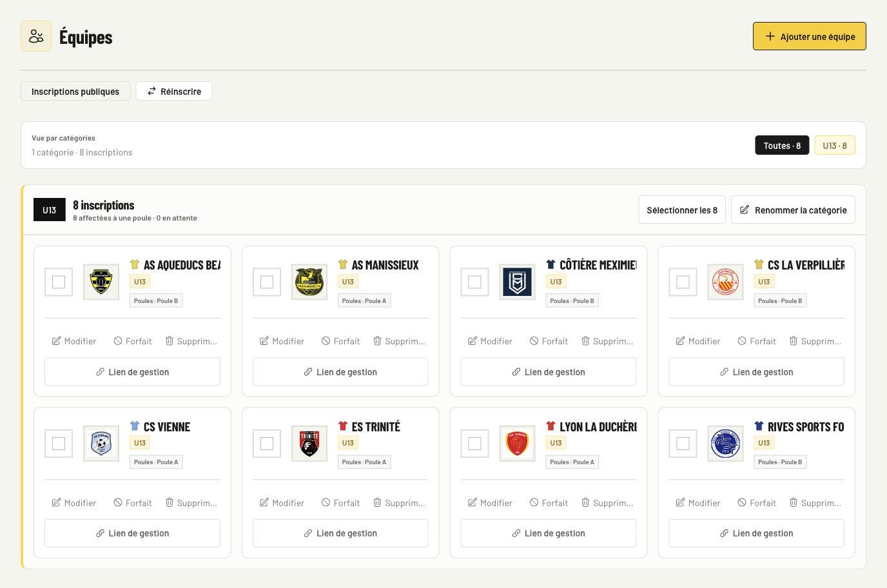Click Sélectionner les 8
The image size is (887, 588).
tap(682, 210)
